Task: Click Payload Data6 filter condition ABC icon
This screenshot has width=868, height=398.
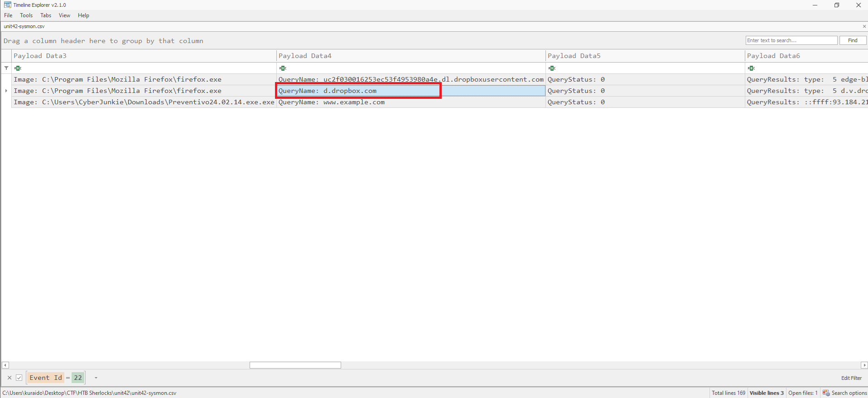Action: click(751, 68)
